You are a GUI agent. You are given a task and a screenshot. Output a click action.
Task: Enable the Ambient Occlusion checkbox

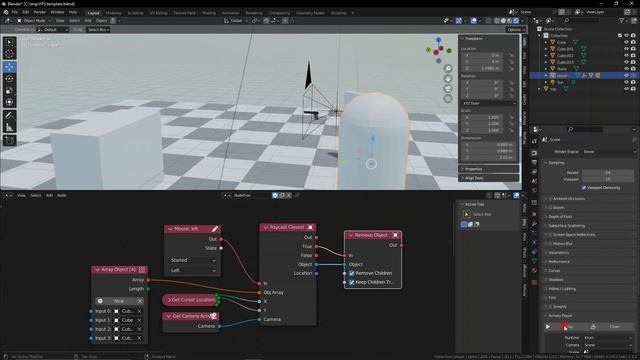(x=550, y=199)
